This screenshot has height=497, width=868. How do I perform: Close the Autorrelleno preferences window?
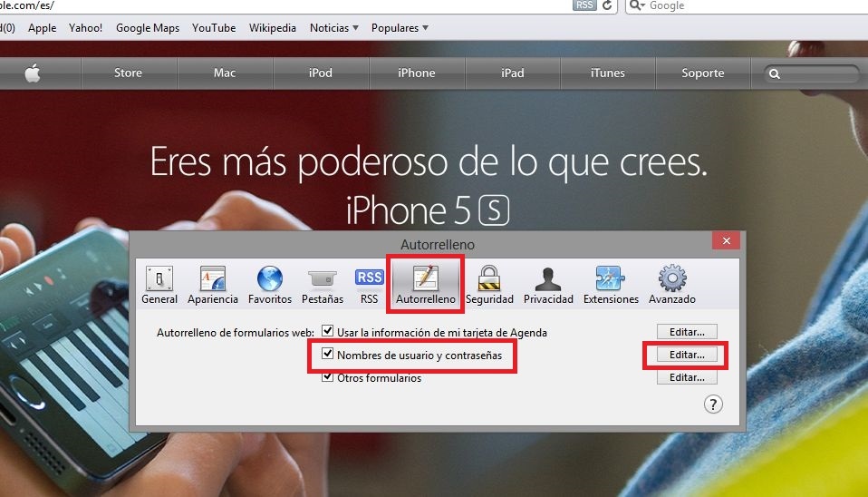(727, 241)
